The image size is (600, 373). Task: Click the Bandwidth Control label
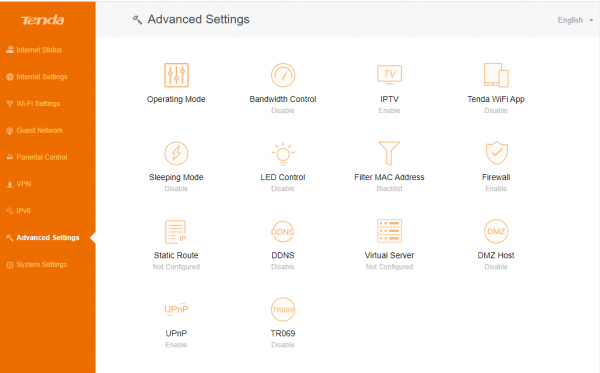pos(283,99)
